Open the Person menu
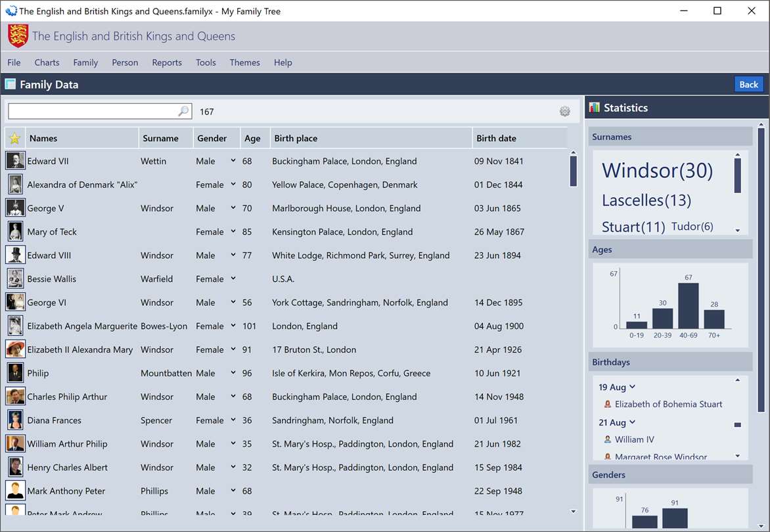This screenshot has width=770, height=532. coord(125,62)
